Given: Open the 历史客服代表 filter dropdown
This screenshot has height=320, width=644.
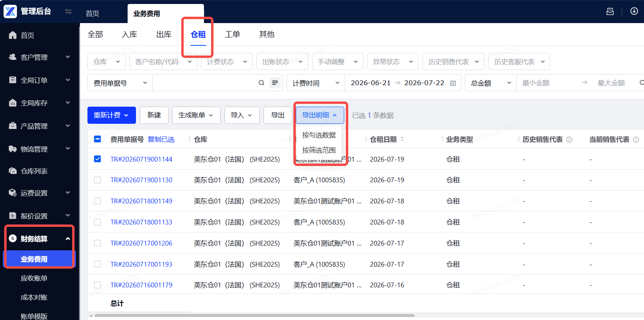Looking at the screenshot, I should pos(519,62).
